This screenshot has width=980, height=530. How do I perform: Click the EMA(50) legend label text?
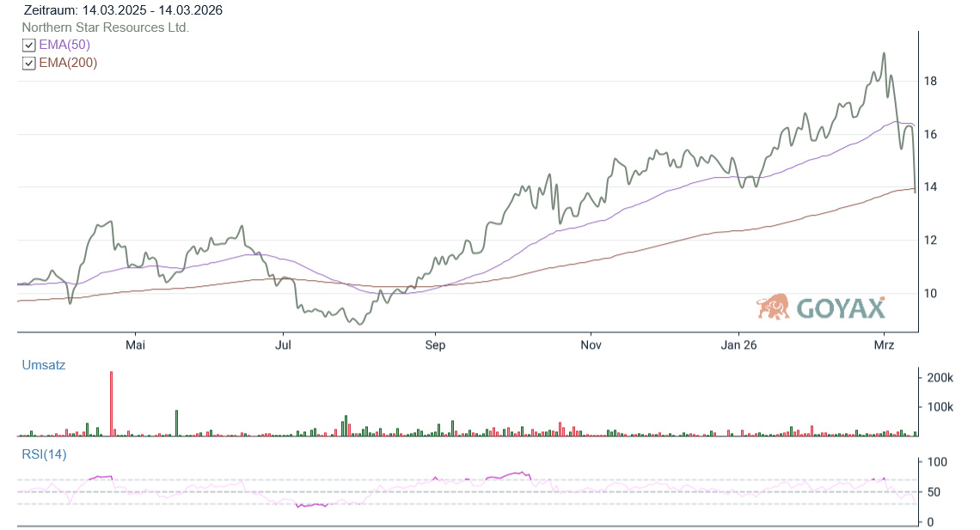[x=64, y=45]
